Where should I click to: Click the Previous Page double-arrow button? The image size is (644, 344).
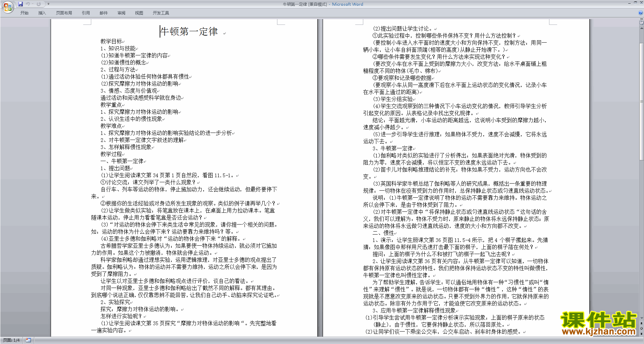coord(642,323)
